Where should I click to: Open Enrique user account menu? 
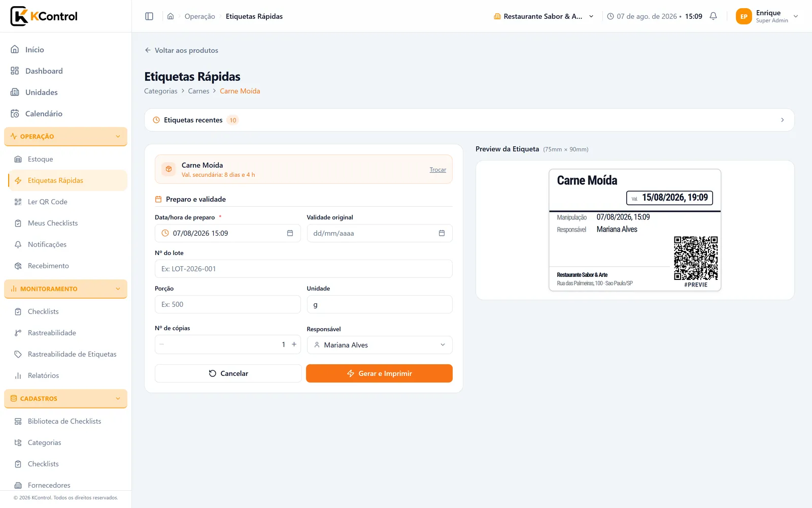pyautogui.click(x=767, y=16)
